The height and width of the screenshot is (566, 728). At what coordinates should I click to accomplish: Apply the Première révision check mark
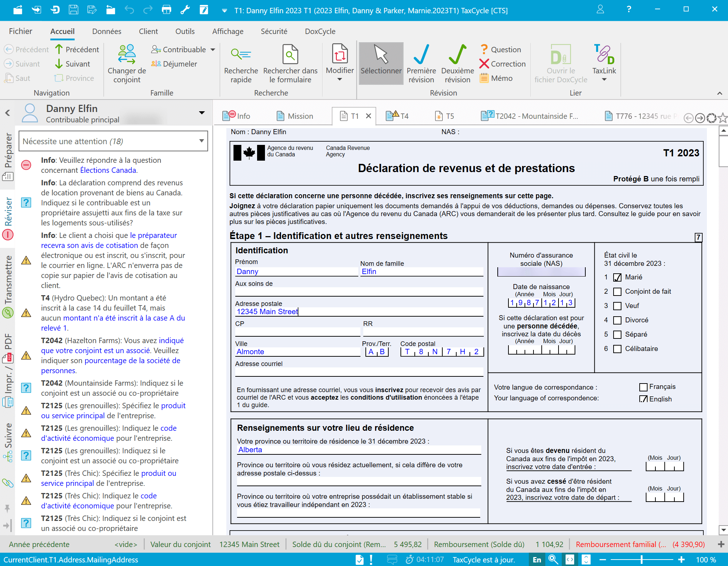(421, 64)
